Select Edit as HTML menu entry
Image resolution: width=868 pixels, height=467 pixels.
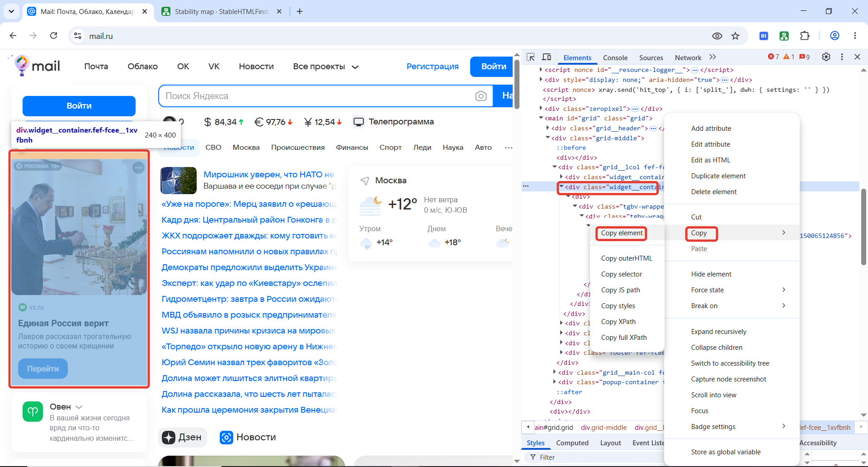tap(711, 160)
